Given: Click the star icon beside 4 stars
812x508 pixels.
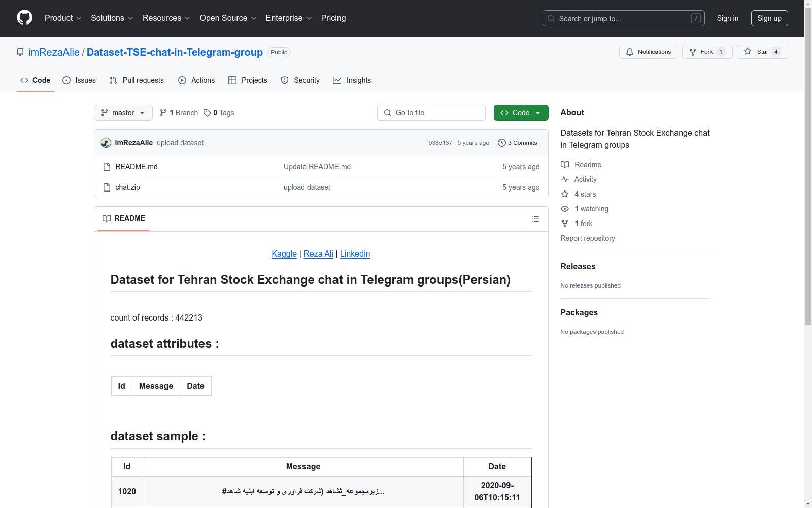Looking at the screenshot, I should [x=565, y=194].
